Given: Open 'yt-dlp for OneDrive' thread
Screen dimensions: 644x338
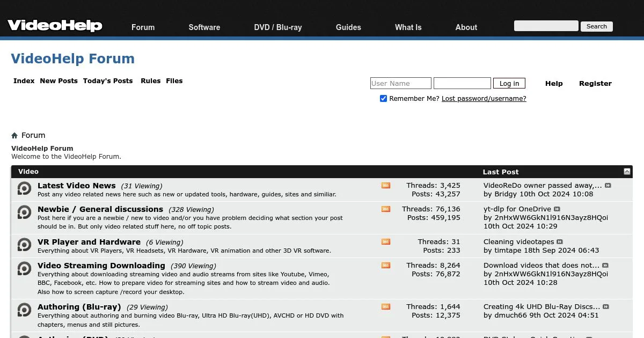Looking at the screenshot, I should [x=517, y=209].
